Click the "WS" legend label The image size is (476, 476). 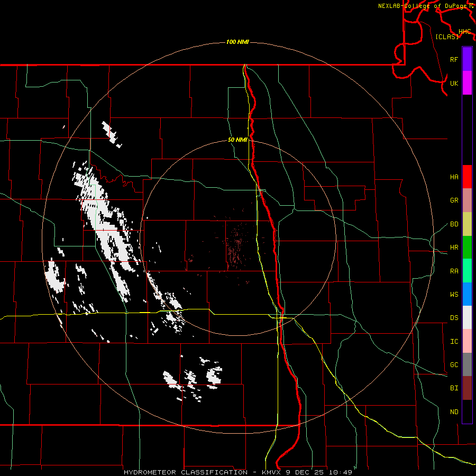454,295
